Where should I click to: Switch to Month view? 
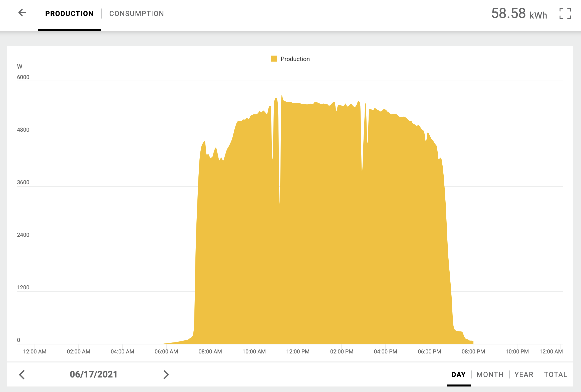click(490, 374)
